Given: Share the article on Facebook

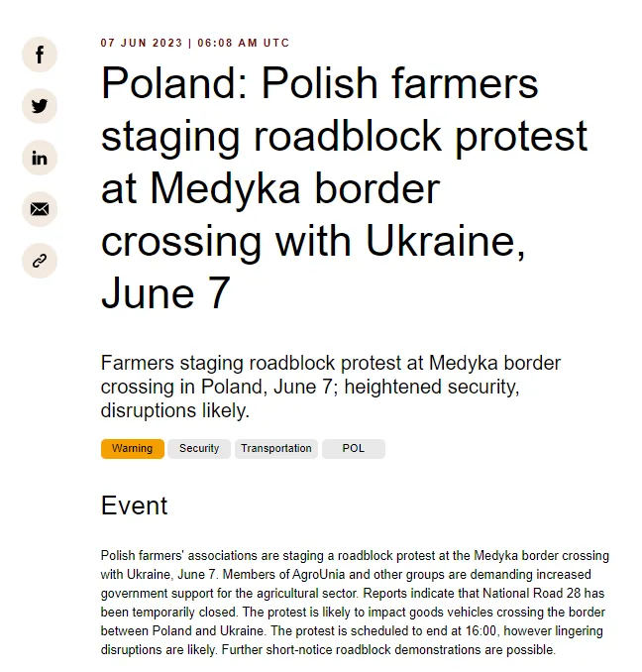Looking at the screenshot, I should (40, 55).
